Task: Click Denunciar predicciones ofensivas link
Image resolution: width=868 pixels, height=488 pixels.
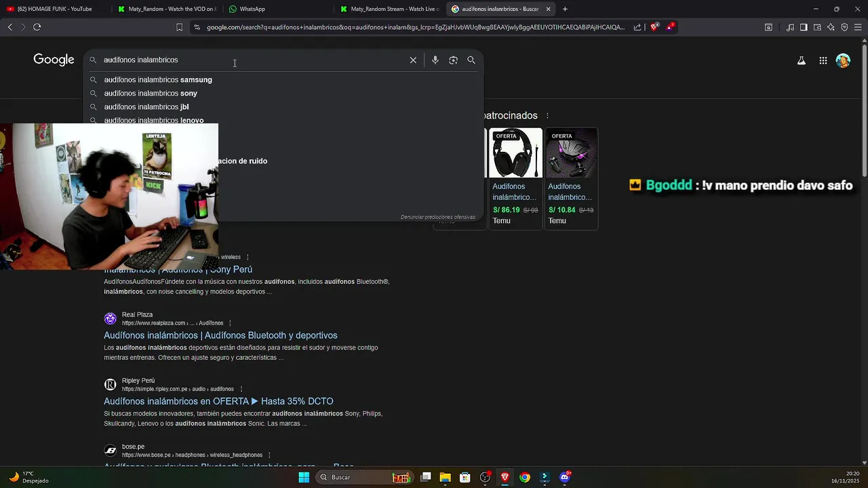Action: (437, 217)
